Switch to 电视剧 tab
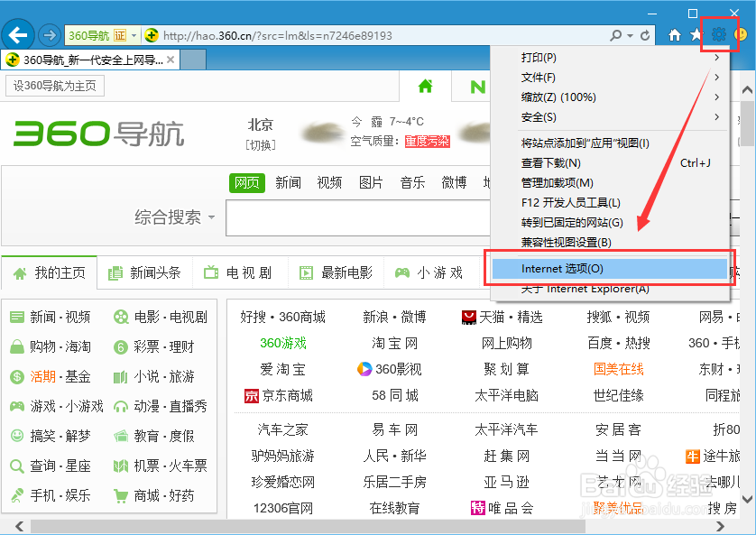756x535 pixels. (x=240, y=272)
